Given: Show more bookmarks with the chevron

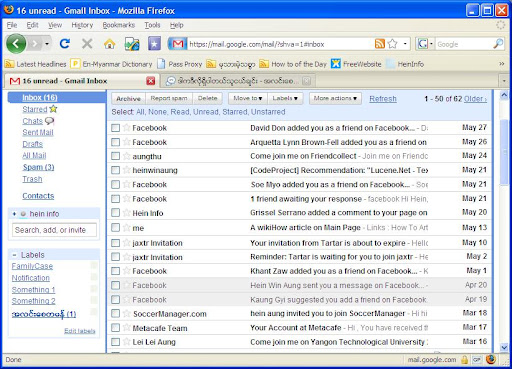Looking at the screenshot, I should pos(502,64).
